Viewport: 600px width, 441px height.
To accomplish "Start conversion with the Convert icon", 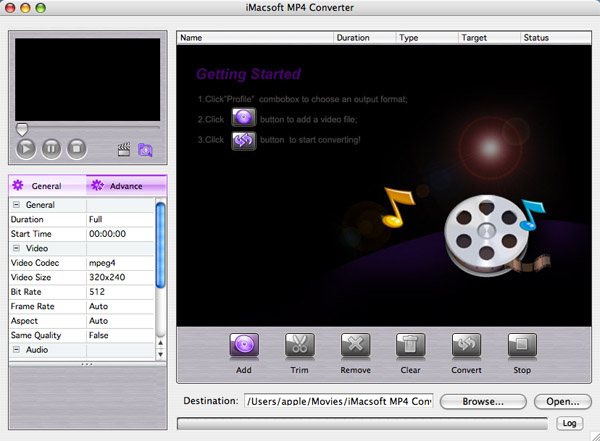I will pos(467,345).
